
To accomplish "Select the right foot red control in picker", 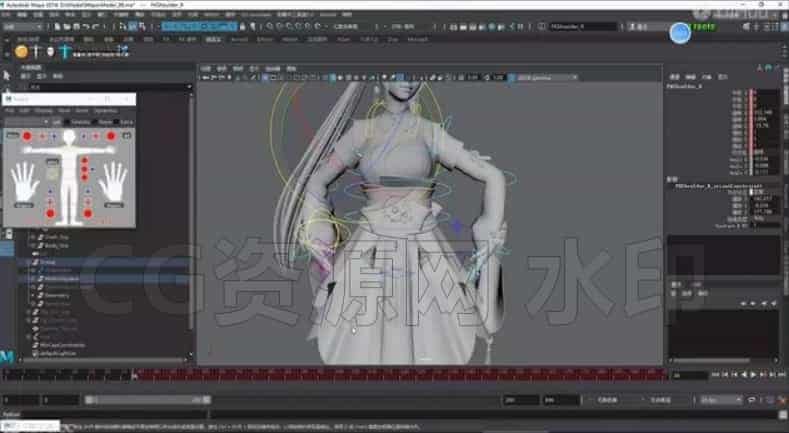I will 50,214.
